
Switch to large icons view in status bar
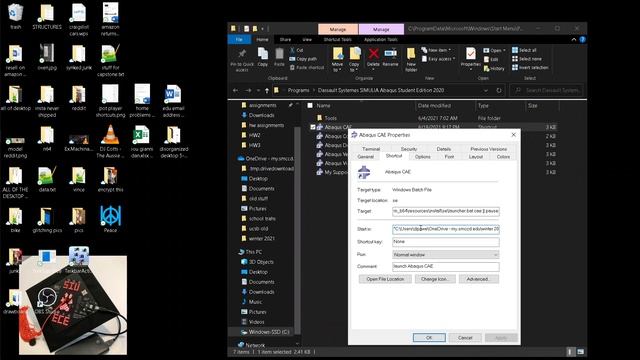click(581, 351)
